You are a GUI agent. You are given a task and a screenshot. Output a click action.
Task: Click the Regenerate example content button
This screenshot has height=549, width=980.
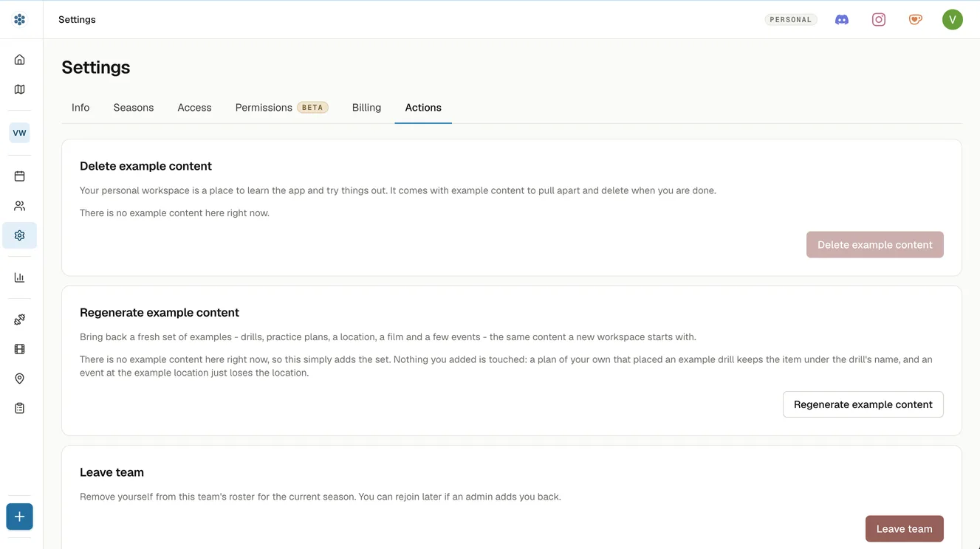coord(863,404)
